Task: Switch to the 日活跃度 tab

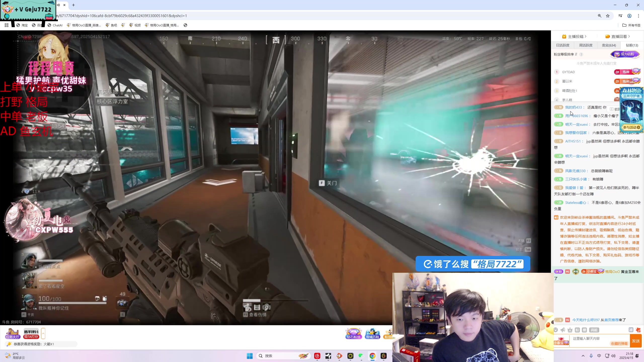Action: 563,45
